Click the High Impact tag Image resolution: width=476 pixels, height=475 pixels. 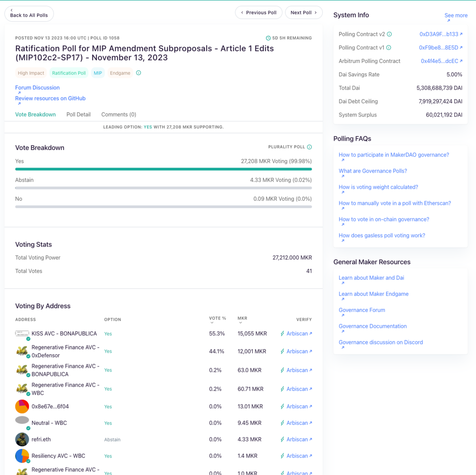click(x=31, y=73)
